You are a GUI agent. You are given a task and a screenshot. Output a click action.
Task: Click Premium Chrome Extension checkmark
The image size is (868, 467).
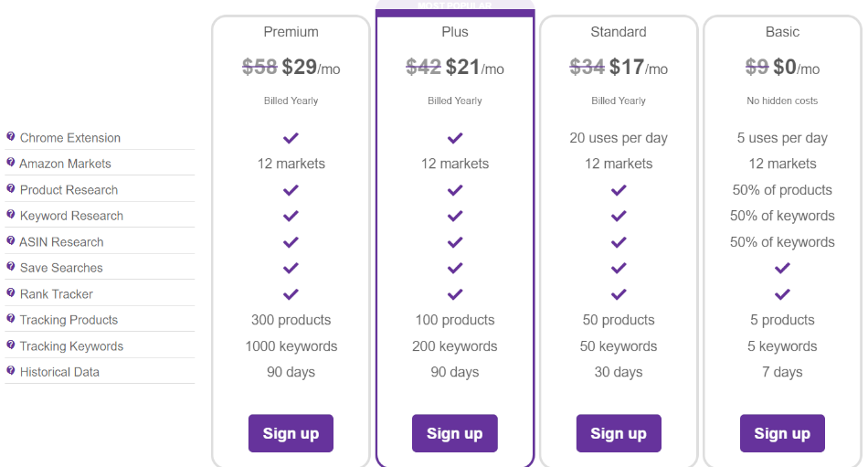(291, 138)
